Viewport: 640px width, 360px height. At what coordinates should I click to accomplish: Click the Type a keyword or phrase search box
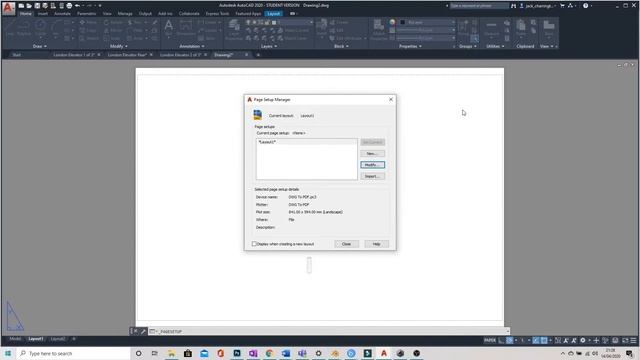point(479,6)
